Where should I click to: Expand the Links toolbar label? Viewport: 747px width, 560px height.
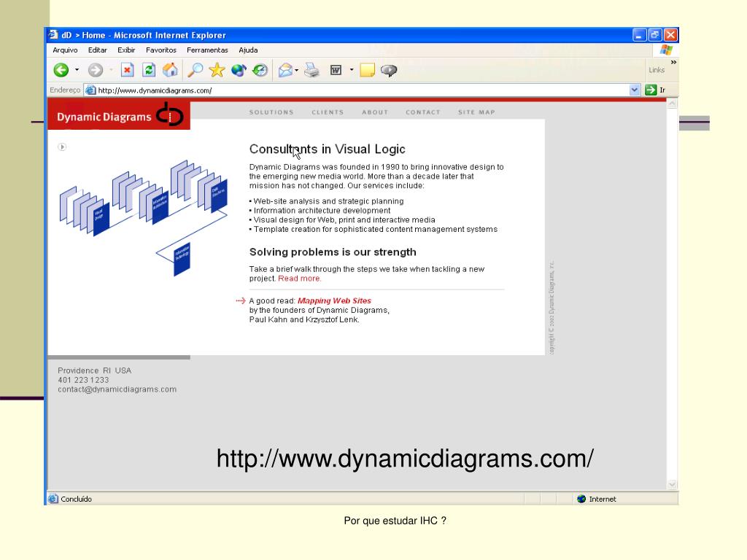pyautogui.click(x=657, y=70)
